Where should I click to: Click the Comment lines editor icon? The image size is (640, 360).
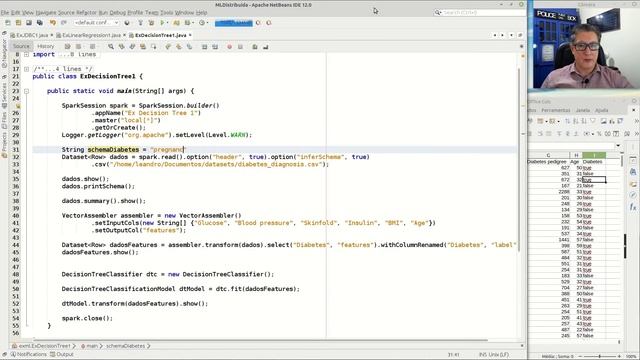click(x=255, y=47)
